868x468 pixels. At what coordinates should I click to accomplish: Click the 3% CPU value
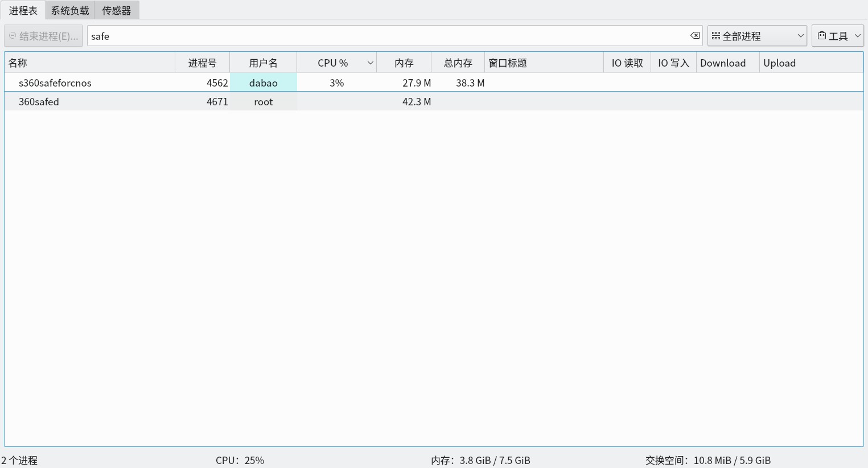(x=337, y=83)
